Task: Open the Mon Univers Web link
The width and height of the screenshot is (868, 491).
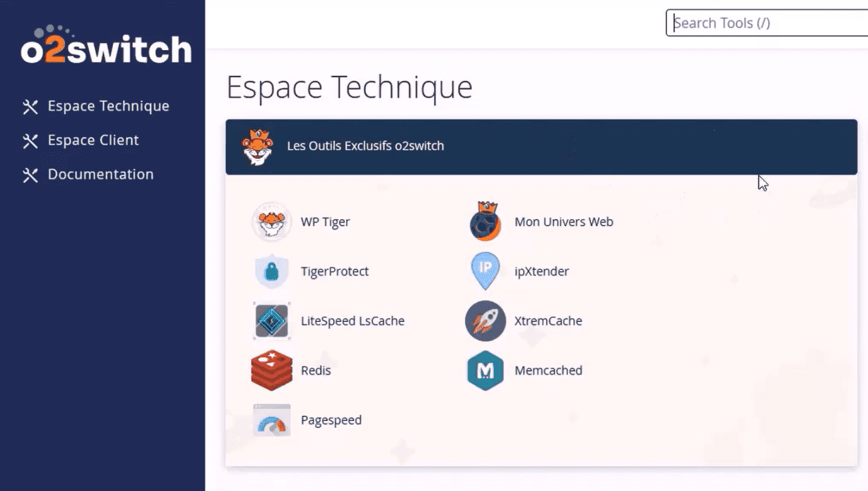Action: [563, 222]
